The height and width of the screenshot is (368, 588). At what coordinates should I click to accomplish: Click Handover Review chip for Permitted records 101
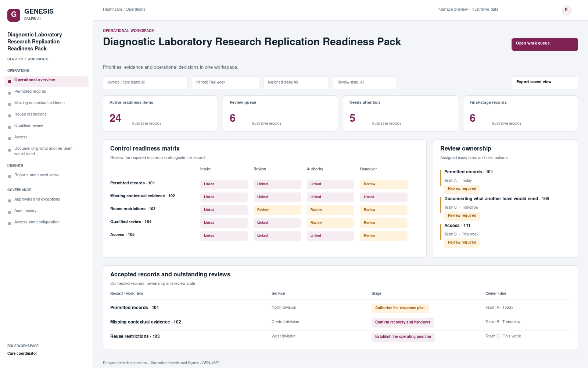click(384, 184)
